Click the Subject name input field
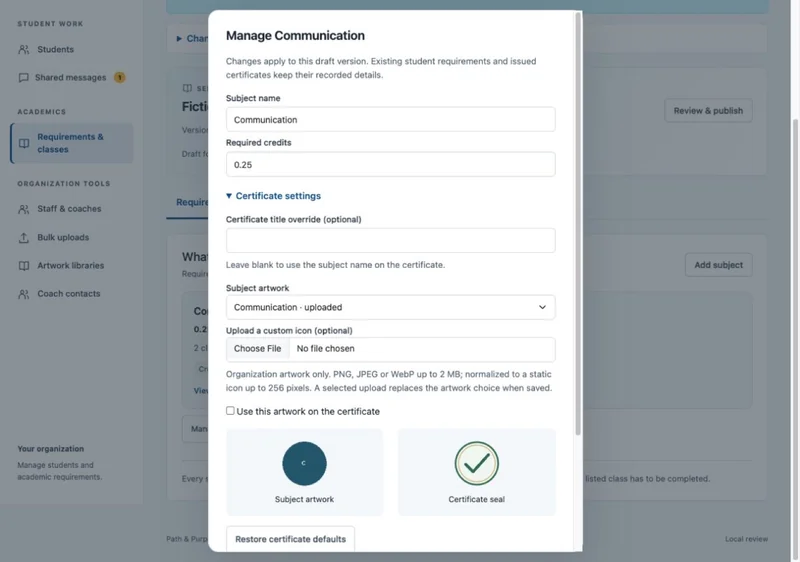Viewport: 800px width, 562px height. click(x=390, y=119)
